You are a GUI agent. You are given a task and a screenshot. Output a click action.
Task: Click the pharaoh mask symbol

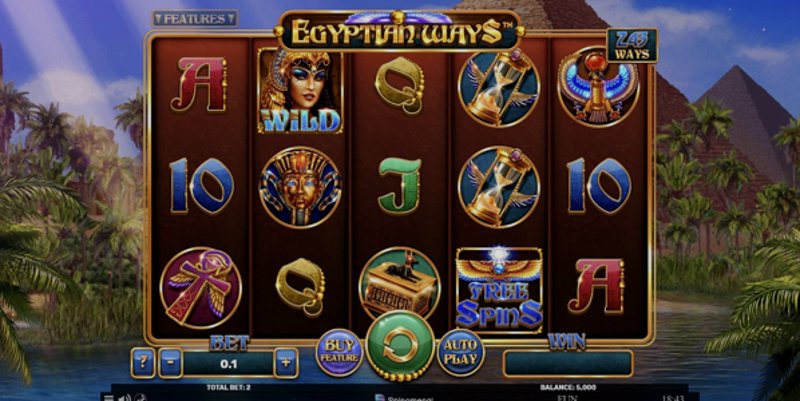click(x=300, y=187)
